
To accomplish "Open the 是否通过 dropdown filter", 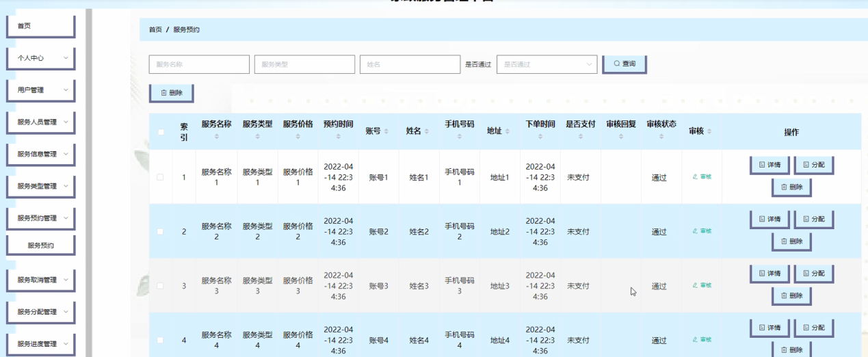I will pos(547,64).
